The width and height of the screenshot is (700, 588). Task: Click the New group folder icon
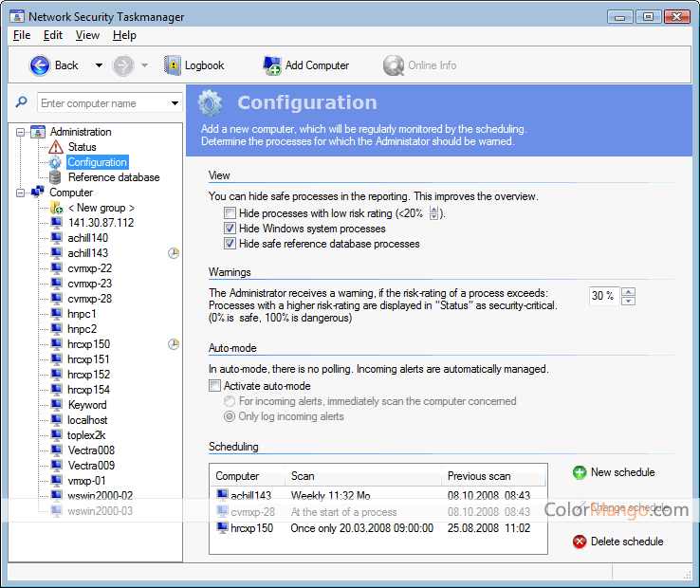pyautogui.click(x=56, y=208)
